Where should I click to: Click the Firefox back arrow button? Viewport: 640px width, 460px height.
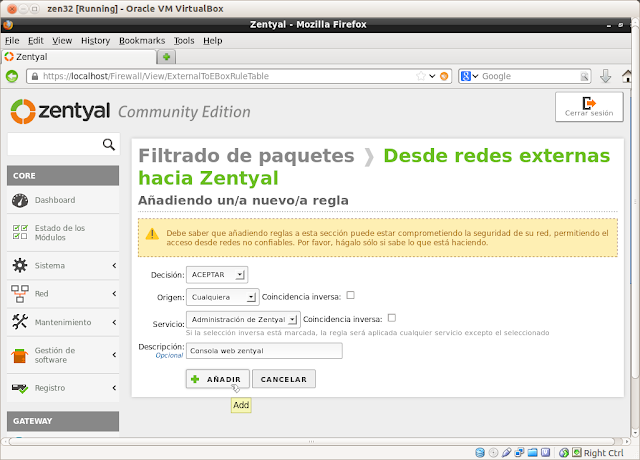click(x=12, y=76)
